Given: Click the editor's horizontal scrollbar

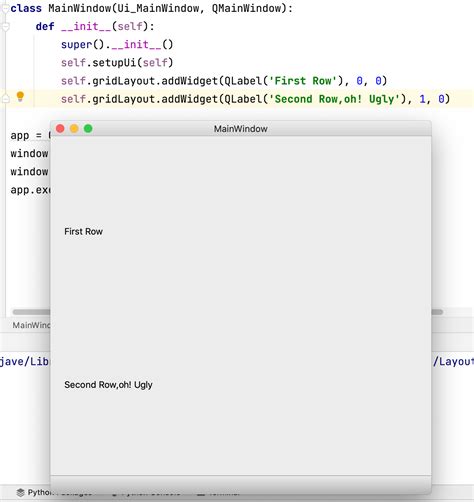Looking at the screenshot, I should point(31,312).
